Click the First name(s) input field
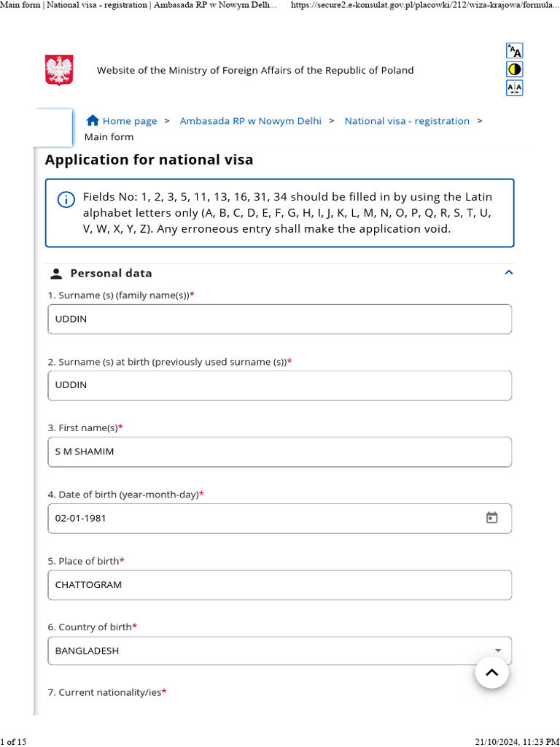The height and width of the screenshot is (747, 560). click(279, 452)
